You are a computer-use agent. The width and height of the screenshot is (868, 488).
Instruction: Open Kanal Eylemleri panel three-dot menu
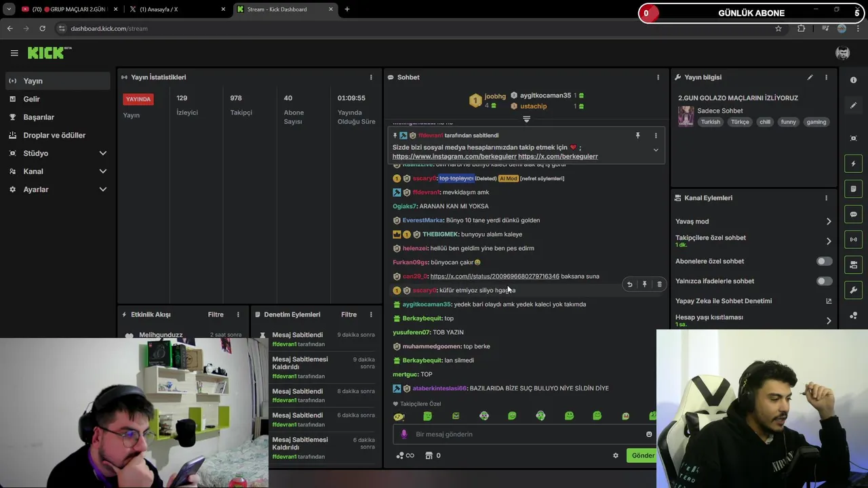coord(826,198)
